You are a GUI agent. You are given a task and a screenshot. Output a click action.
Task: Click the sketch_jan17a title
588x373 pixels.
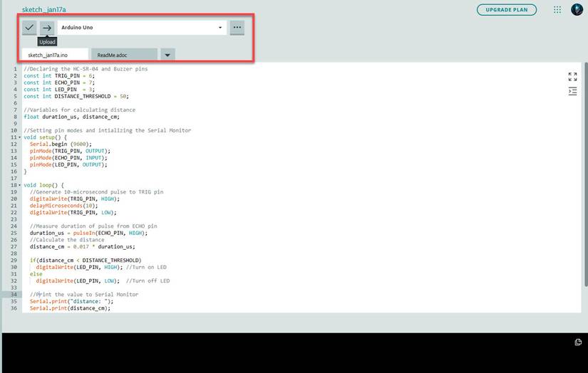44,9
